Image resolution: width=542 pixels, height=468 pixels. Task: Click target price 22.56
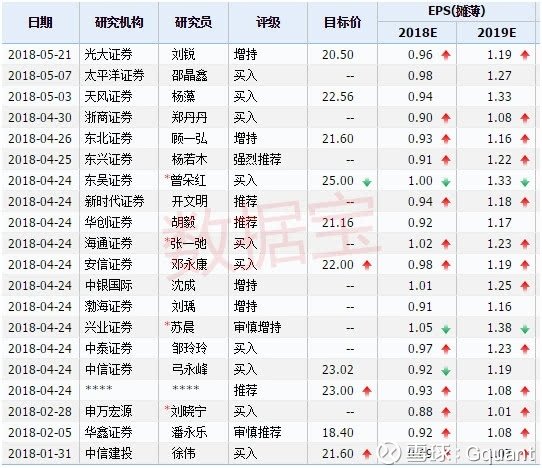click(x=338, y=97)
